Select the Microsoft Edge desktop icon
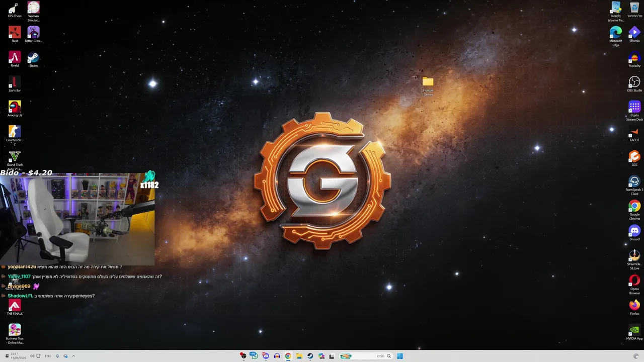The image size is (644, 362). tap(616, 37)
